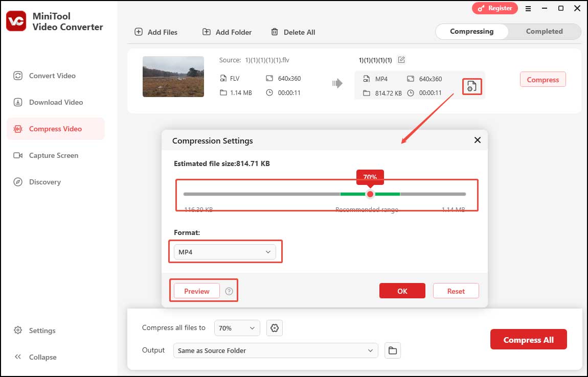Click Delete All
This screenshot has width=588, height=377.
[293, 32]
